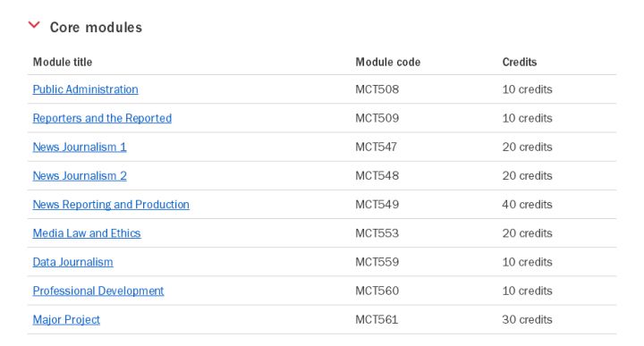This screenshot has width=644, height=346.
Task: Click the Credits column header
Action: point(520,62)
